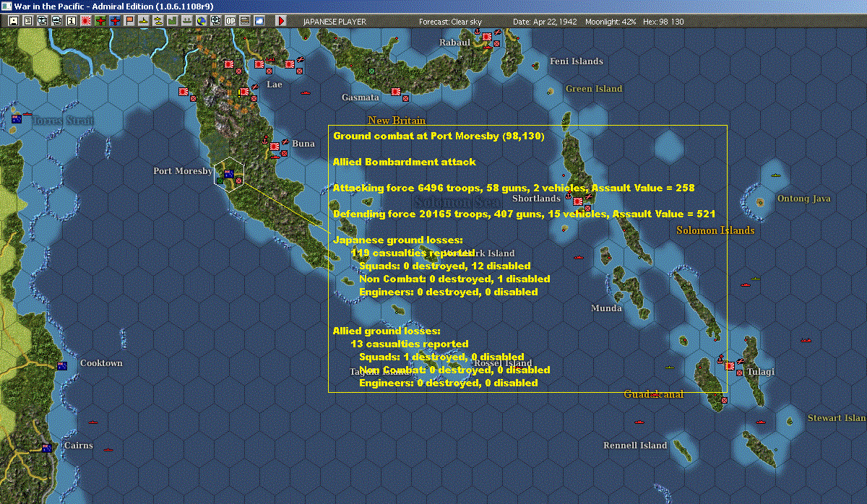Viewport: 867px width, 504px height.
Task: Select the Australian flag at Cooktown
Action: (x=62, y=366)
